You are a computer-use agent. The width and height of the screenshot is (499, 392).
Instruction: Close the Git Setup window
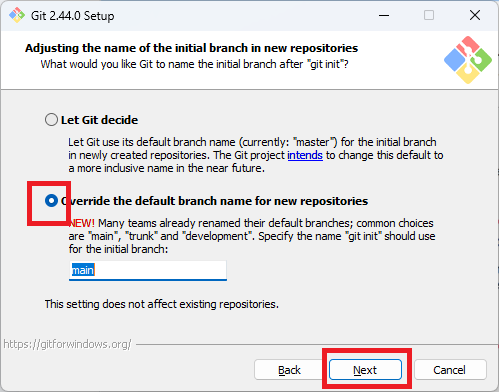click(x=475, y=15)
